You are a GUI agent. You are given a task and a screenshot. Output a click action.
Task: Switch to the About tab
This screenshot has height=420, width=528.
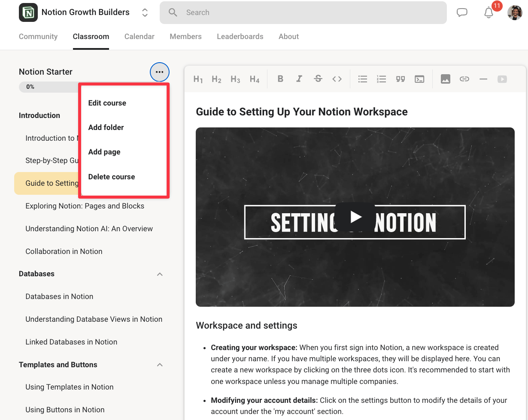pyautogui.click(x=288, y=36)
